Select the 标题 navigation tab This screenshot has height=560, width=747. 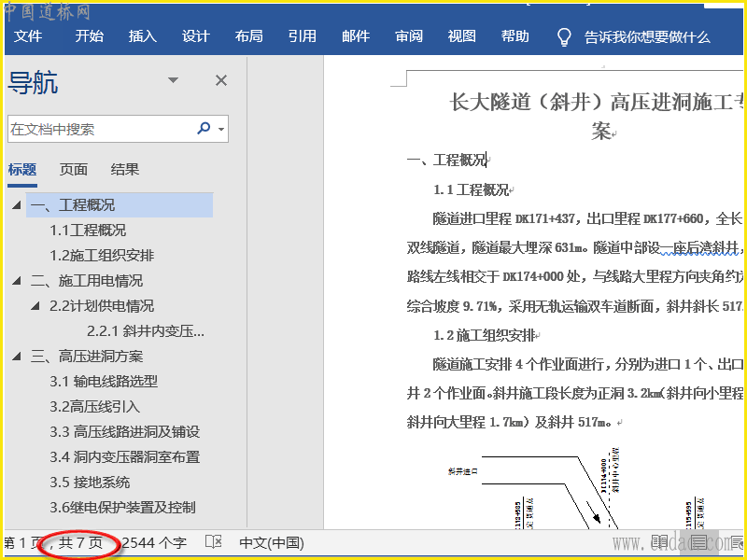22,170
